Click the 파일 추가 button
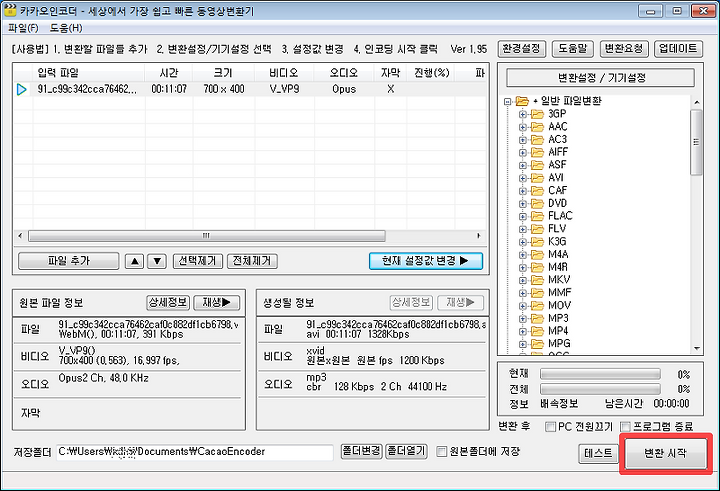720x491 pixels. 68,261
